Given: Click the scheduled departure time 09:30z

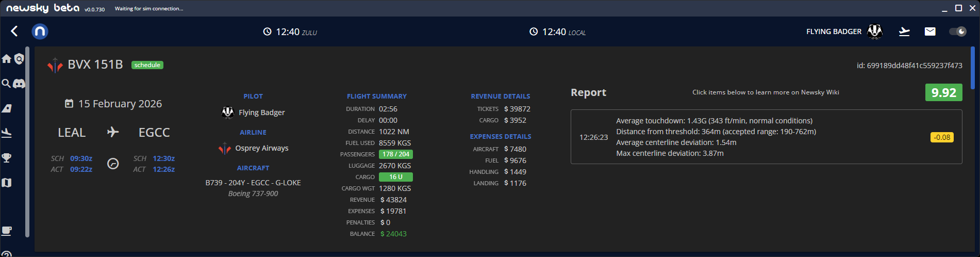Looking at the screenshot, I should tap(81, 158).
